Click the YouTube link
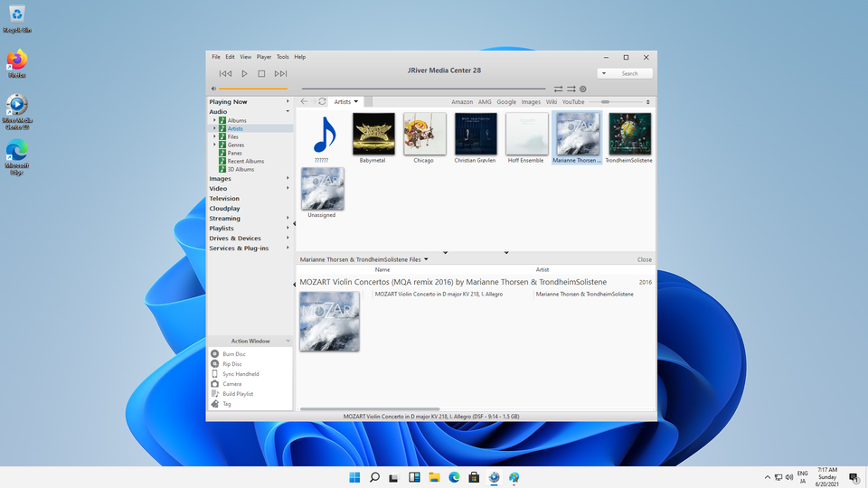The width and height of the screenshot is (868, 488). tap(573, 102)
